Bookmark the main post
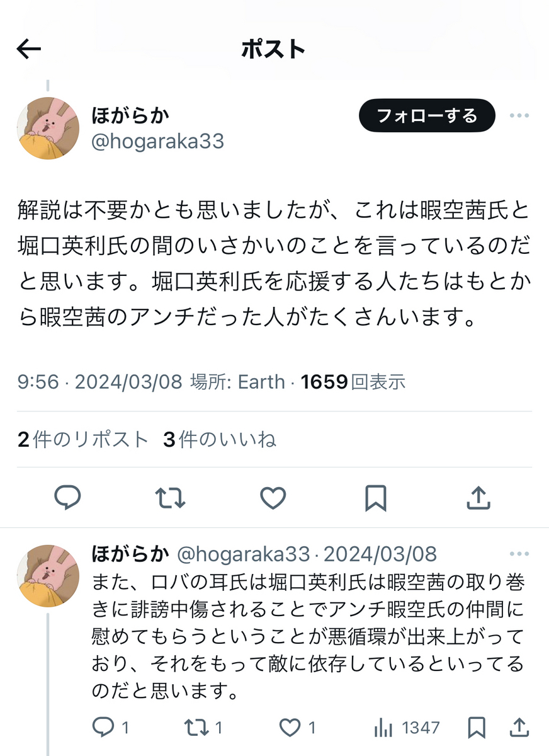This screenshot has height=756, width=549. point(376,498)
